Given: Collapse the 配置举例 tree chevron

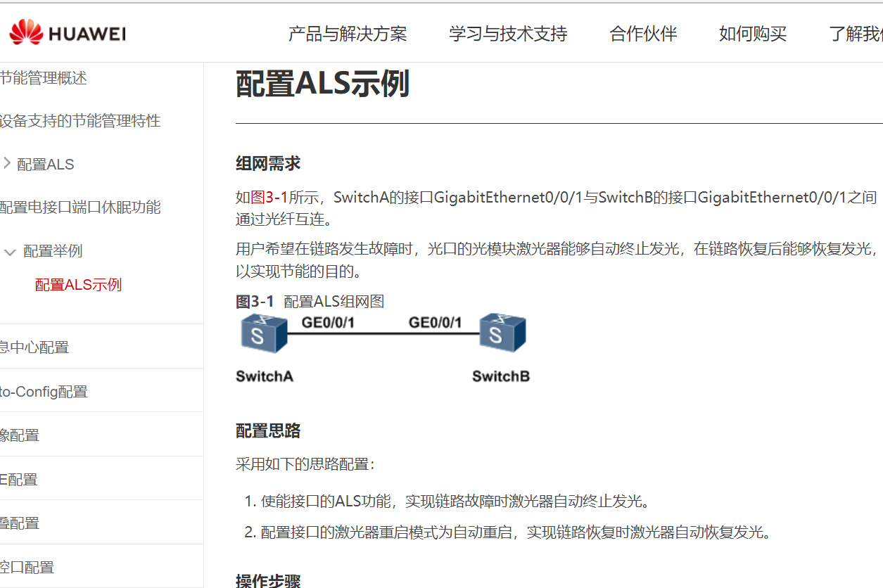Looking at the screenshot, I should (x=10, y=251).
